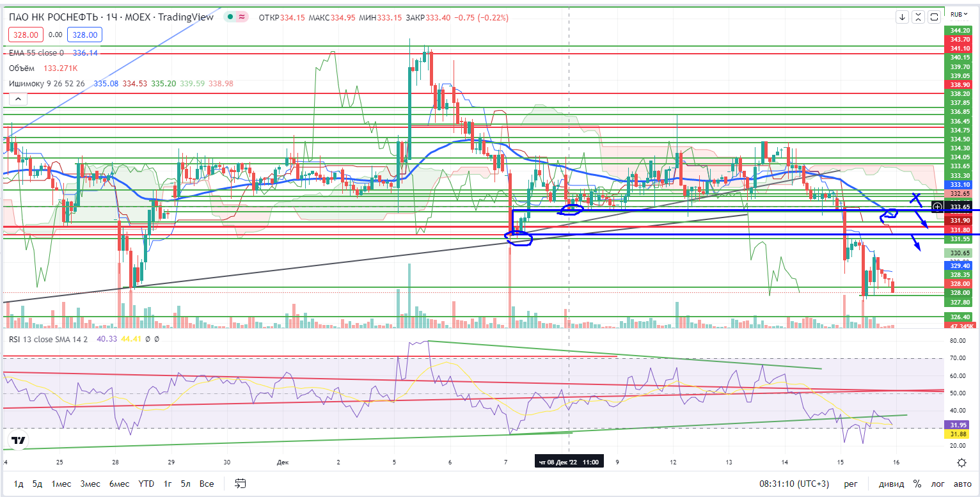Maximize the chart pane with the square icon

(x=935, y=17)
